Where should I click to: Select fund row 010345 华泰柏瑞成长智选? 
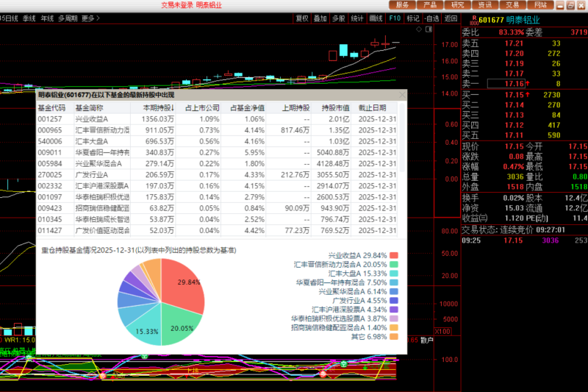217,219
